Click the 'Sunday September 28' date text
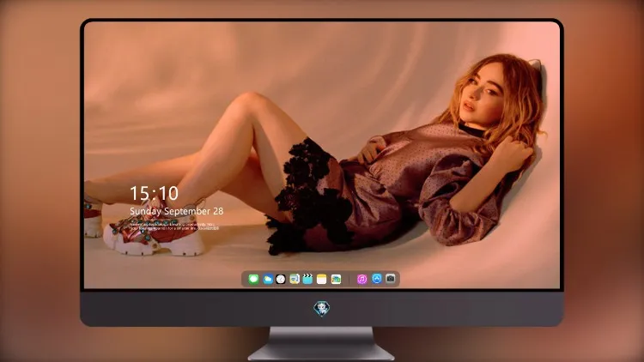This screenshot has height=362, width=644. click(177, 211)
